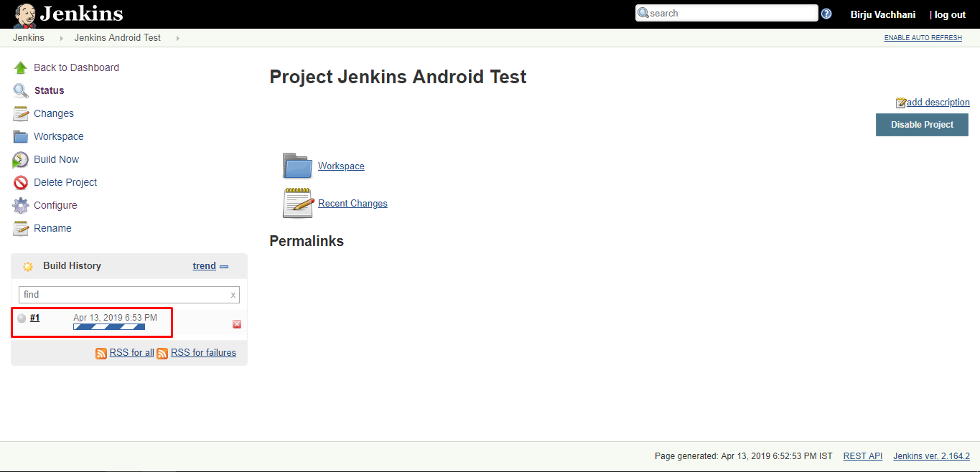Image resolution: width=980 pixels, height=472 pixels.
Task: Collapse Build History using the minus icon
Action: (224, 265)
